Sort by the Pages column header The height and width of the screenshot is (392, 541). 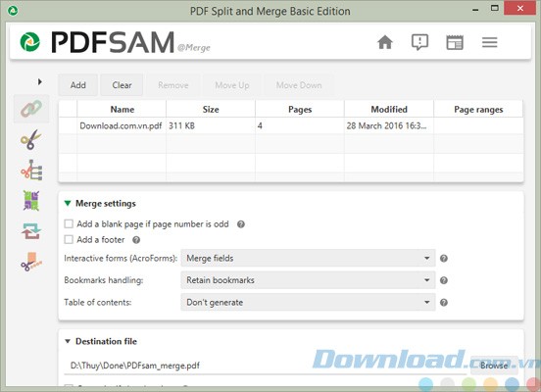[x=300, y=110]
